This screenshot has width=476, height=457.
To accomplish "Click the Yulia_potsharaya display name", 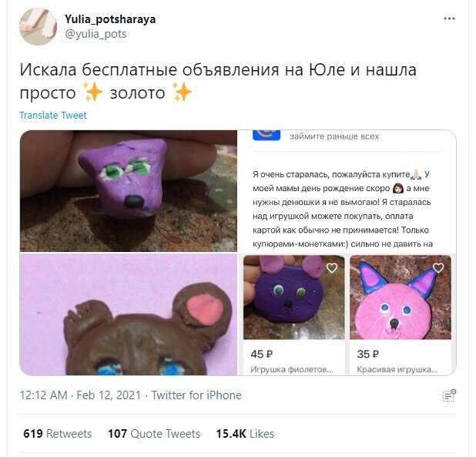I will tap(110, 19).
